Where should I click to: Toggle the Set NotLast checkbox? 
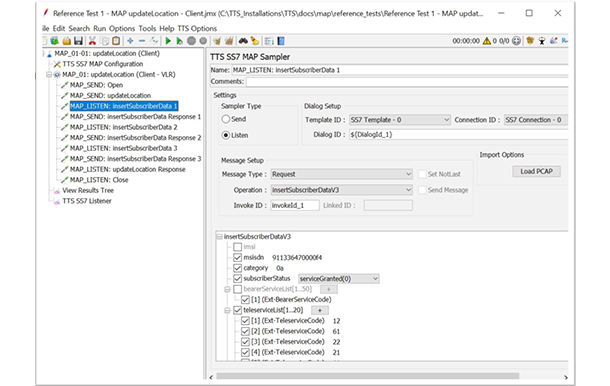point(422,174)
